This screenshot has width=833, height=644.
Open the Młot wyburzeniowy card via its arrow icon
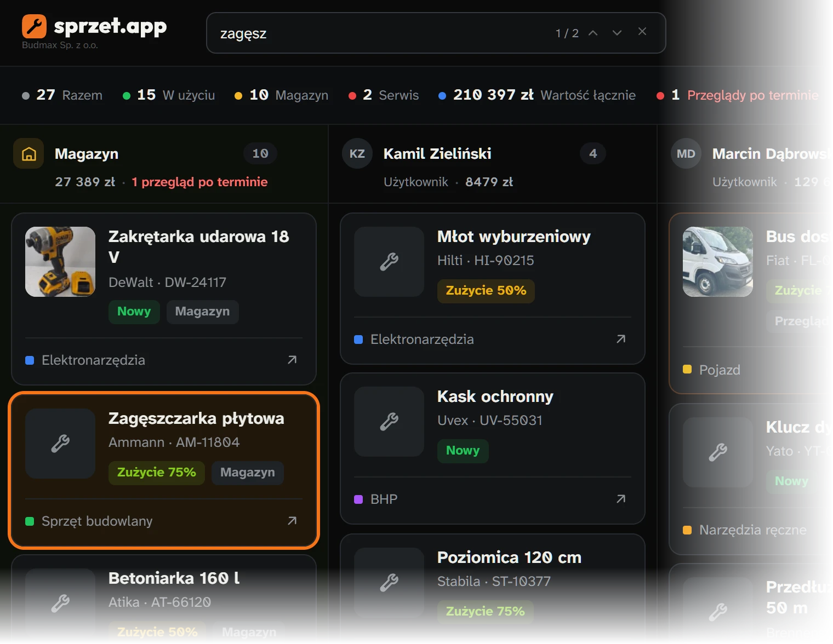pos(621,339)
